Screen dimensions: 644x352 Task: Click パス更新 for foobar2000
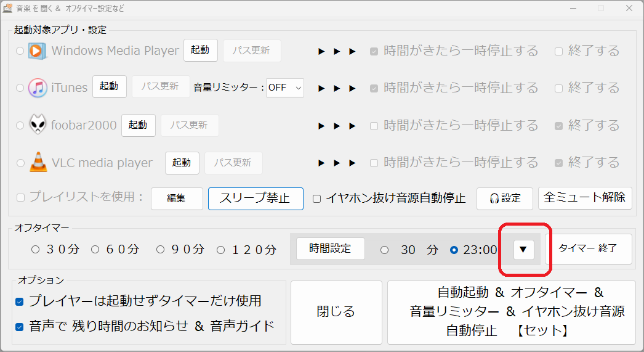point(190,125)
